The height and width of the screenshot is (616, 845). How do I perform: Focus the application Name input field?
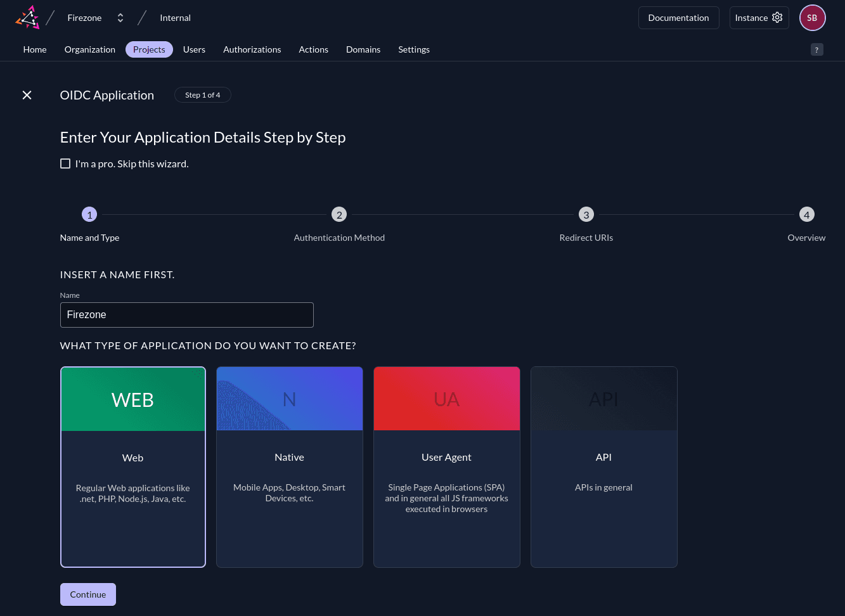click(186, 315)
